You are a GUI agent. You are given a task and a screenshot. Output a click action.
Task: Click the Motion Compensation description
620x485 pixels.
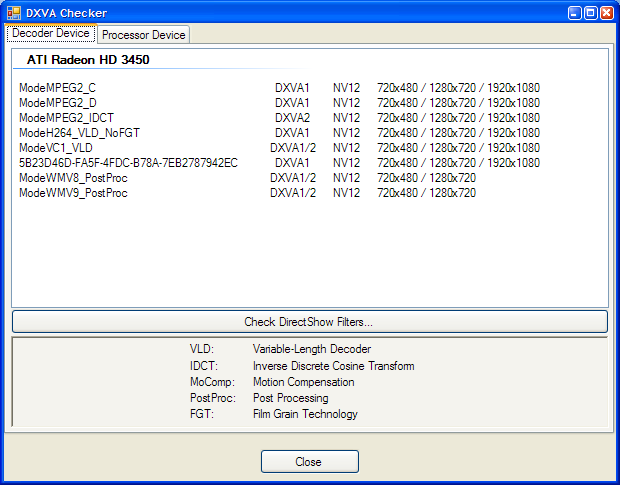303,382
